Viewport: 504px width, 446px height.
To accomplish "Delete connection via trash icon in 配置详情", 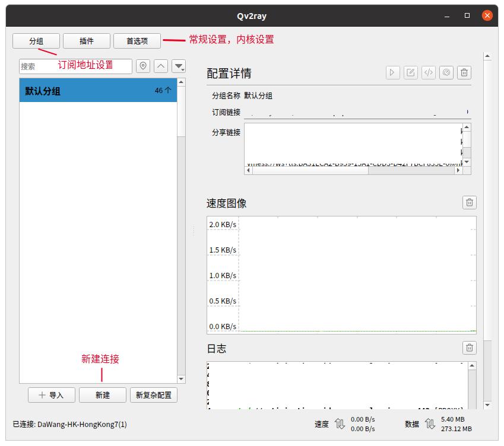I will (x=464, y=72).
